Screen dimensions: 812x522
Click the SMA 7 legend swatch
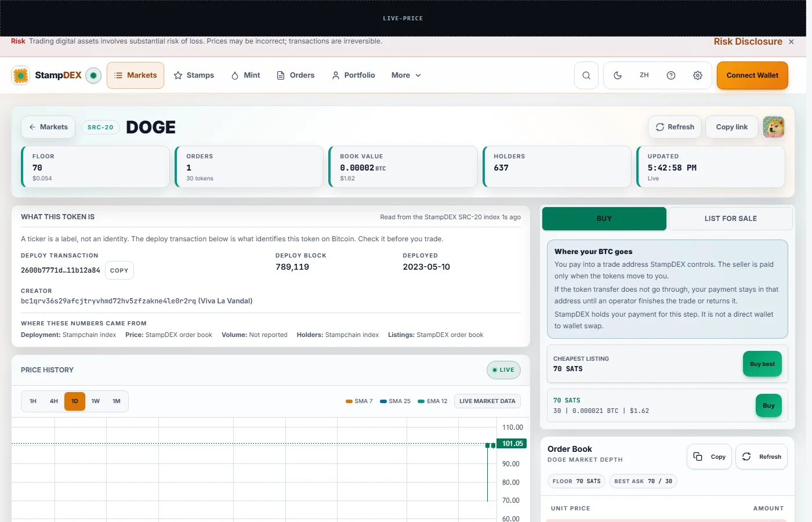(349, 401)
